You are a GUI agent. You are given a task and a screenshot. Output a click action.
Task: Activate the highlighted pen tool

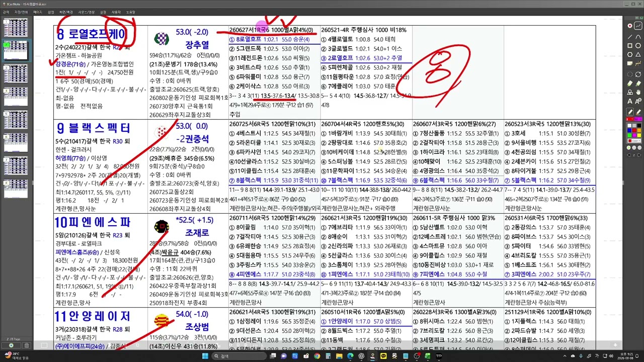(630, 112)
